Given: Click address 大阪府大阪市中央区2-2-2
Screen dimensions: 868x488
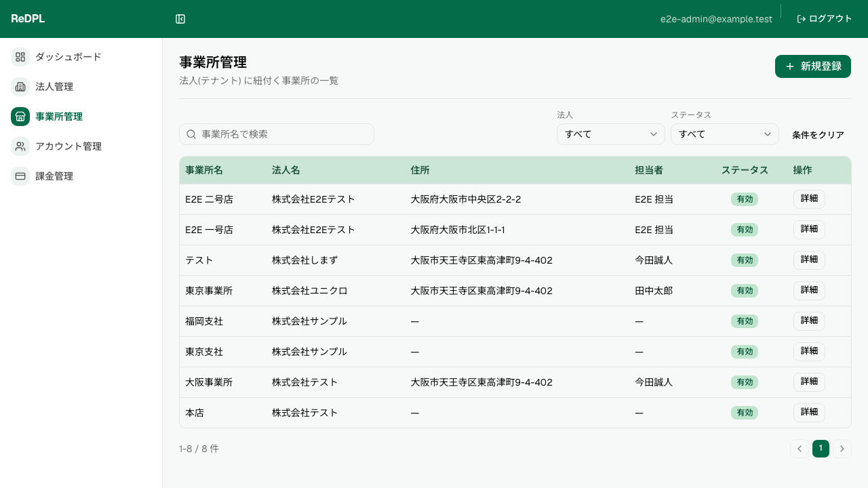Looking at the screenshot, I should coord(466,199).
